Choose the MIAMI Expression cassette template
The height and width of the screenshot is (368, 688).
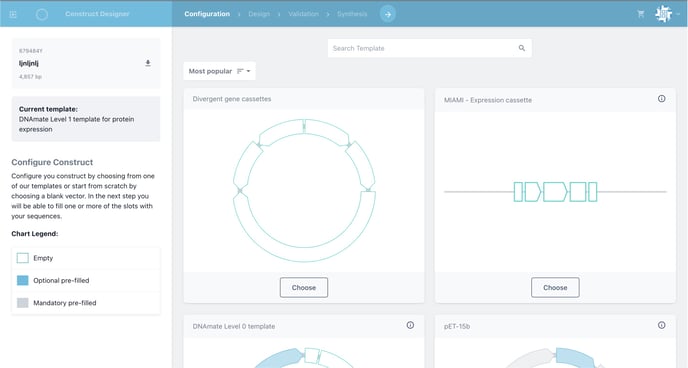(555, 288)
